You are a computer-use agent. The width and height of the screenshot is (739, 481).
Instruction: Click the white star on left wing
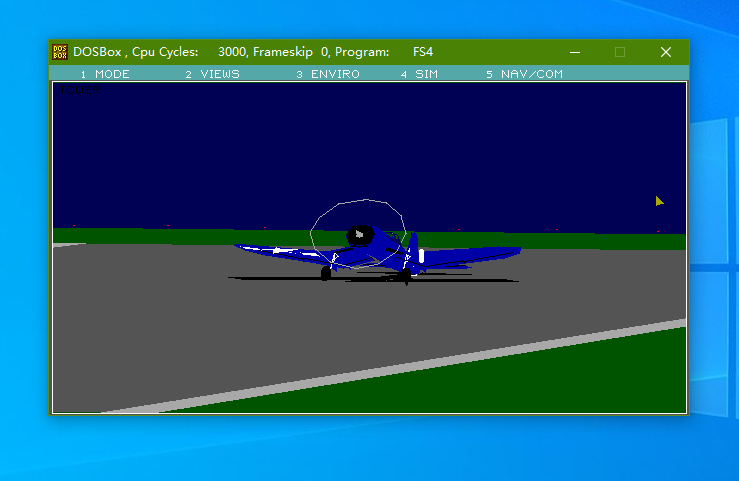[278, 250]
